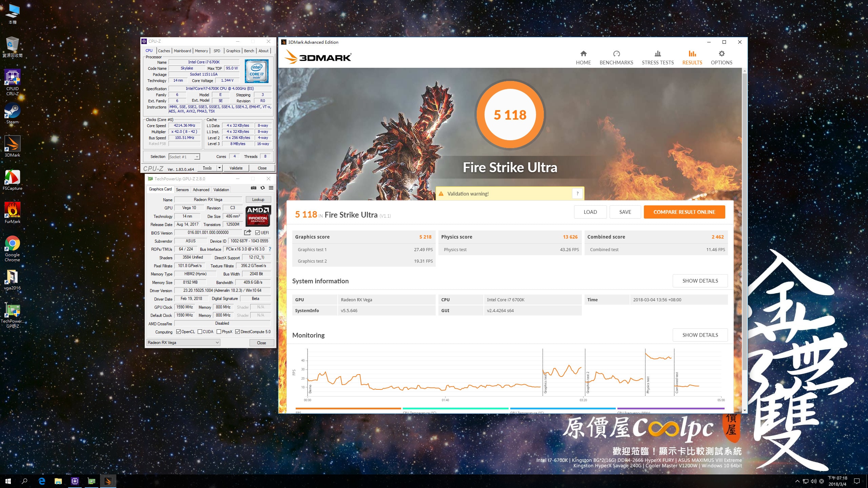Click the teal CPU Temperature legend bar
The height and width of the screenshot is (488, 868).
point(455,409)
